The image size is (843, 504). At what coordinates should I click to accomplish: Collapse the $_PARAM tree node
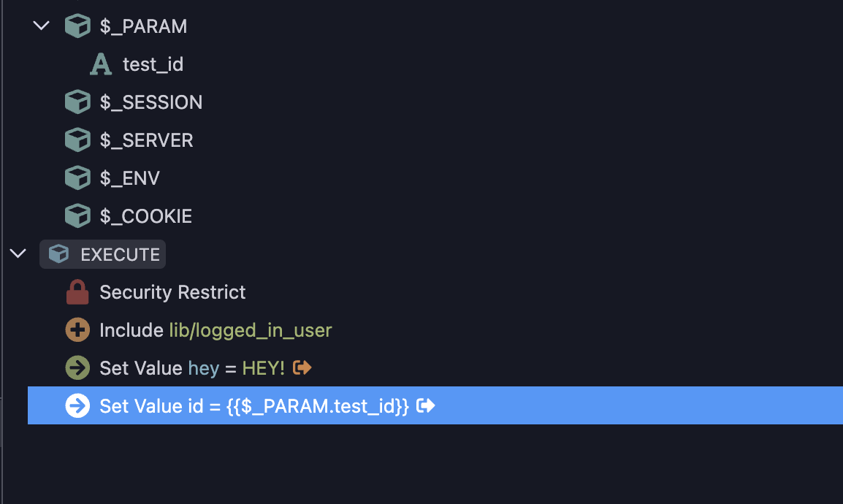coord(41,26)
